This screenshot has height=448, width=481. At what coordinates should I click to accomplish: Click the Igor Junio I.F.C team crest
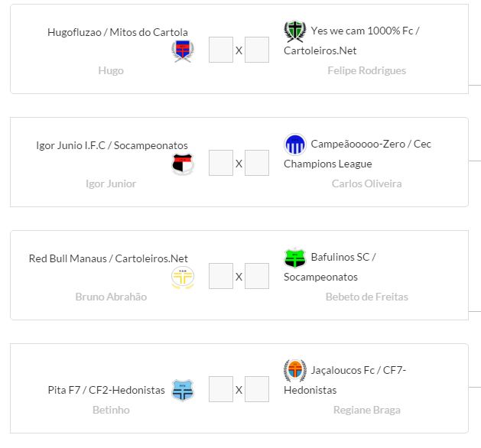pos(182,164)
